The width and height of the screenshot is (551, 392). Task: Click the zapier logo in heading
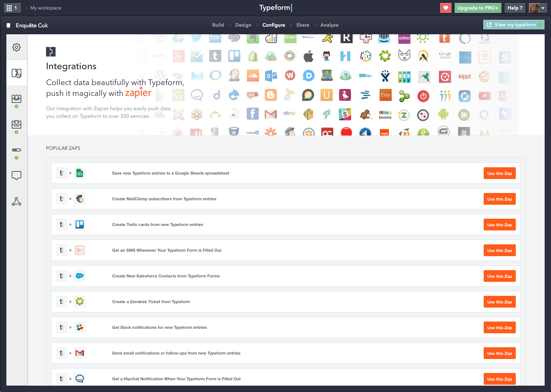pyautogui.click(x=138, y=92)
